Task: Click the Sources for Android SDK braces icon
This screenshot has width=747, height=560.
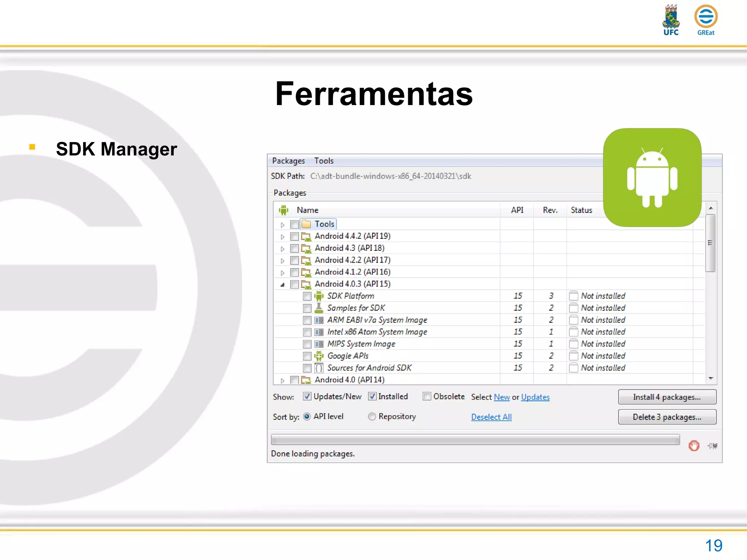Action: click(x=319, y=368)
